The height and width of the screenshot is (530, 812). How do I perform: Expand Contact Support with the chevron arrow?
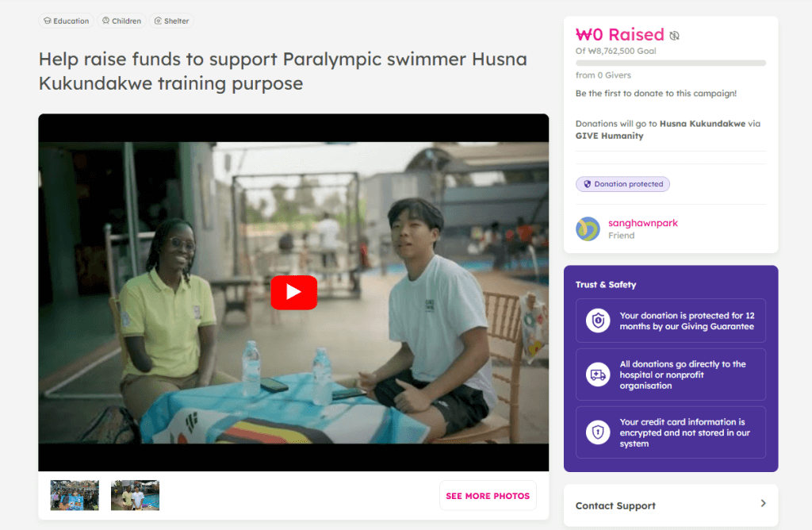point(763,503)
